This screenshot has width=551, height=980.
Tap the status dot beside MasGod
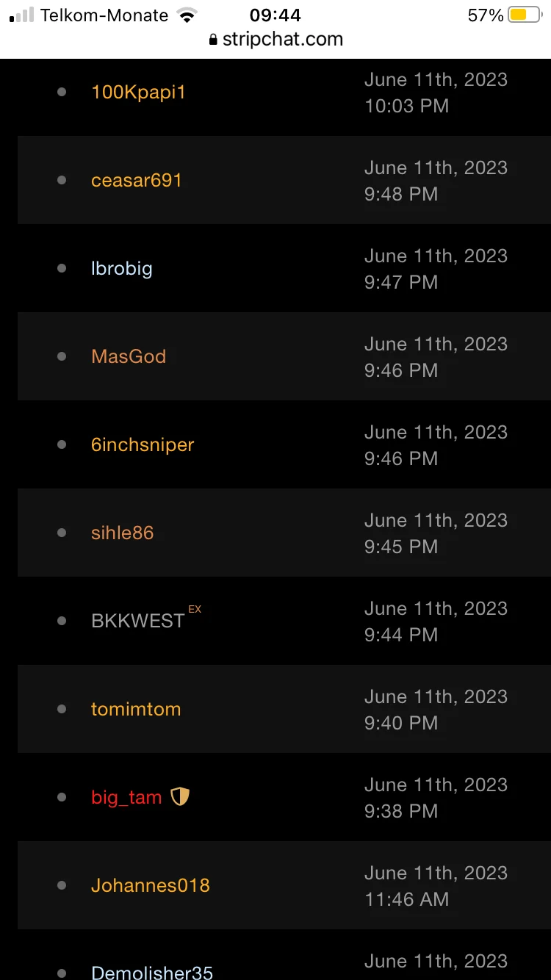click(x=62, y=356)
